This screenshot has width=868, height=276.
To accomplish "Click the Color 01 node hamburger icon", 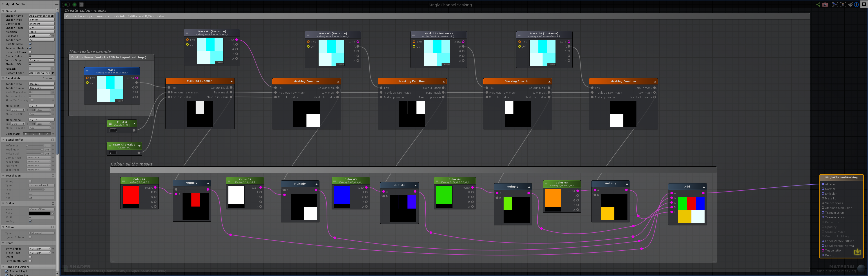I will (123, 181).
